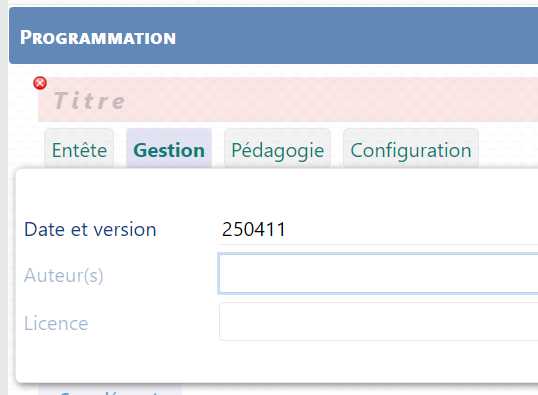Go to the Configuration tab

pyautogui.click(x=411, y=150)
